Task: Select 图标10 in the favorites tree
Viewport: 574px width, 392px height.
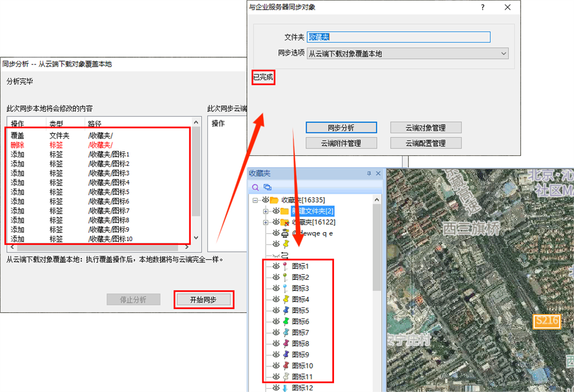Action: coord(302,366)
